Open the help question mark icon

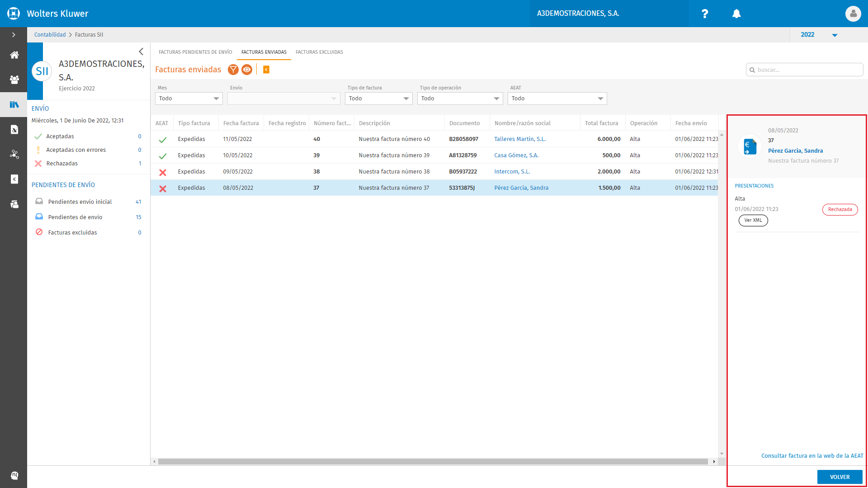tap(705, 14)
